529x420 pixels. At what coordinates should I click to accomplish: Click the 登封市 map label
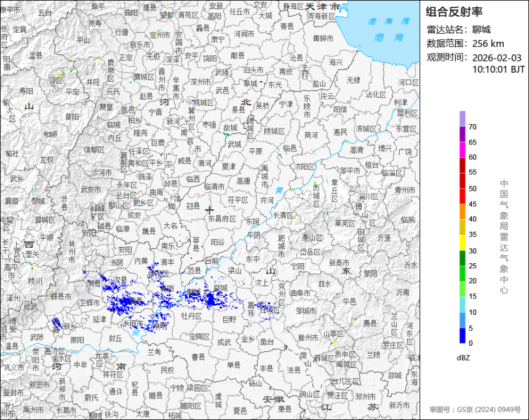[x=13, y=393]
